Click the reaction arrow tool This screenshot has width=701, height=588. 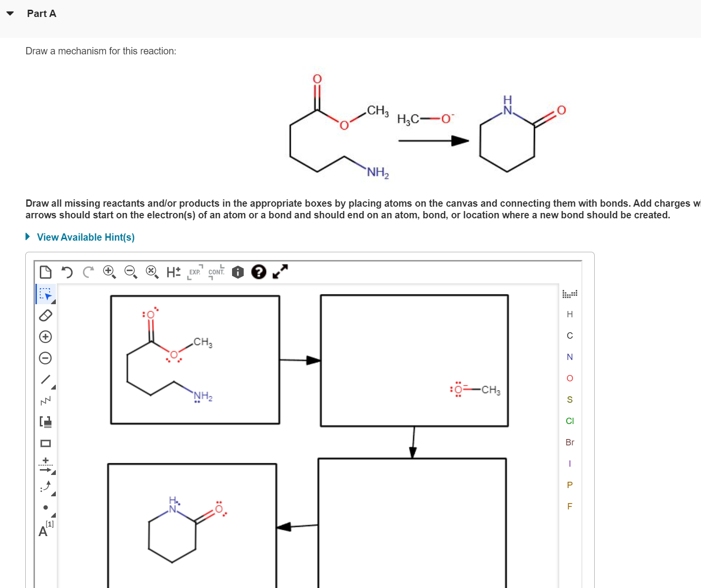point(45,464)
